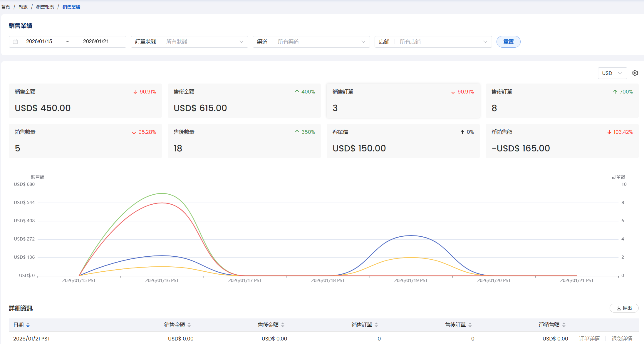Sort by 售後訂單 column arrows

pyautogui.click(x=470, y=325)
